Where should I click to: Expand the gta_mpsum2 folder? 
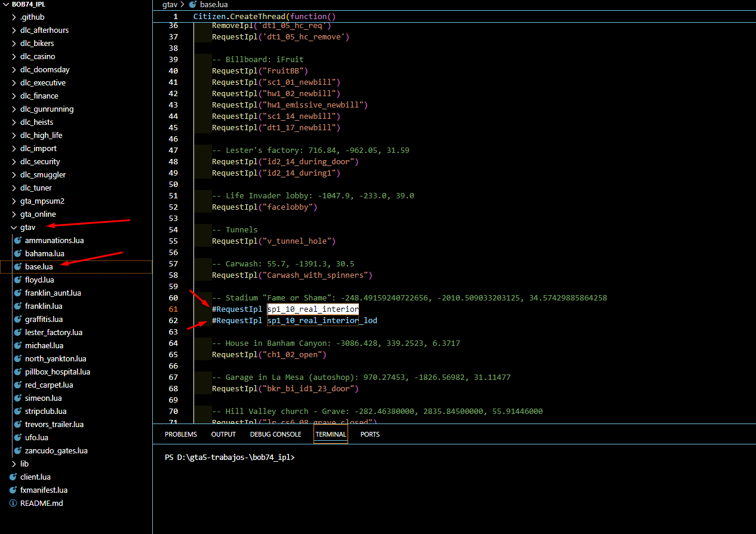pyautogui.click(x=14, y=201)
